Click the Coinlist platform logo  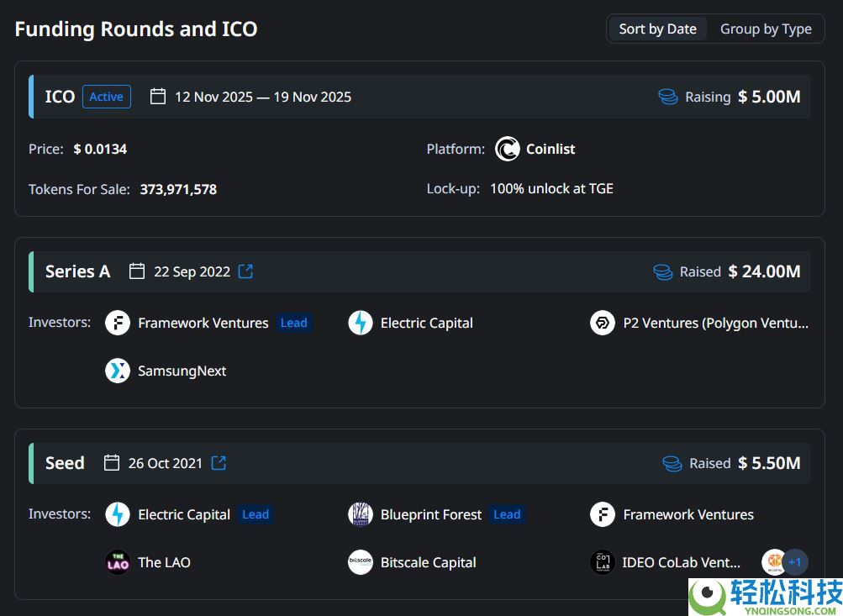507,149
